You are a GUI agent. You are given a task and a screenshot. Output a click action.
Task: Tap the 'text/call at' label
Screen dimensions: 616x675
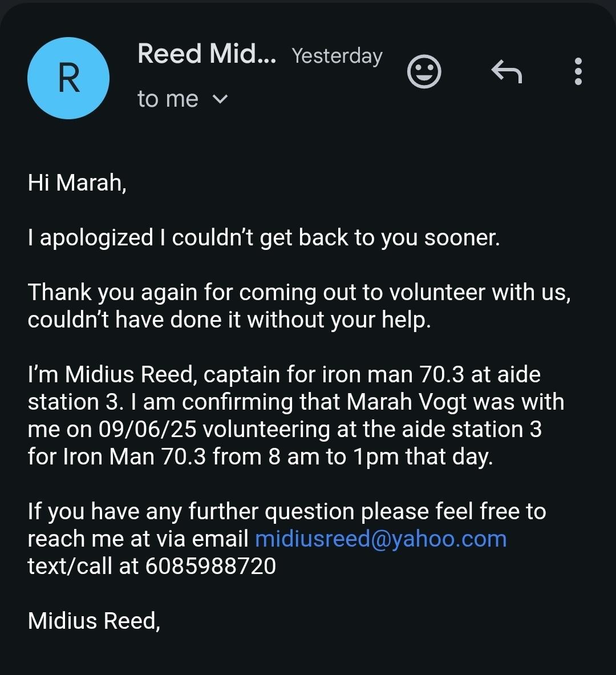(83, 566)
